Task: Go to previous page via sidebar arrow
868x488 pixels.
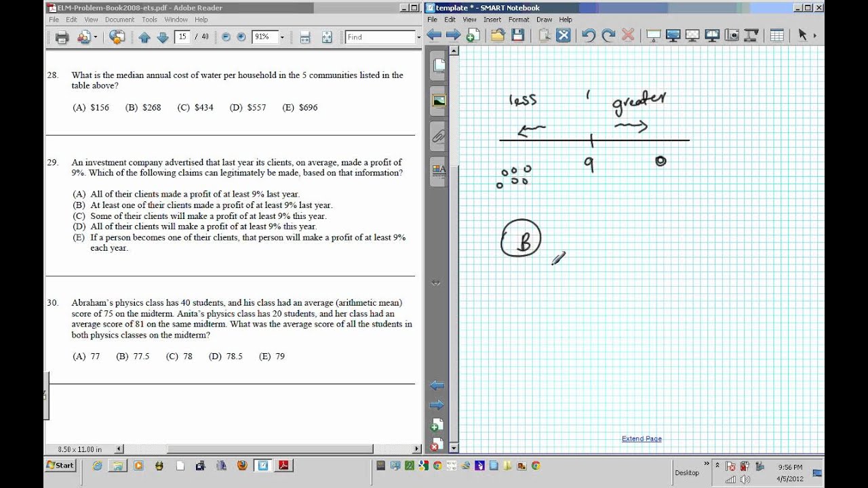Action: point(437,386)
